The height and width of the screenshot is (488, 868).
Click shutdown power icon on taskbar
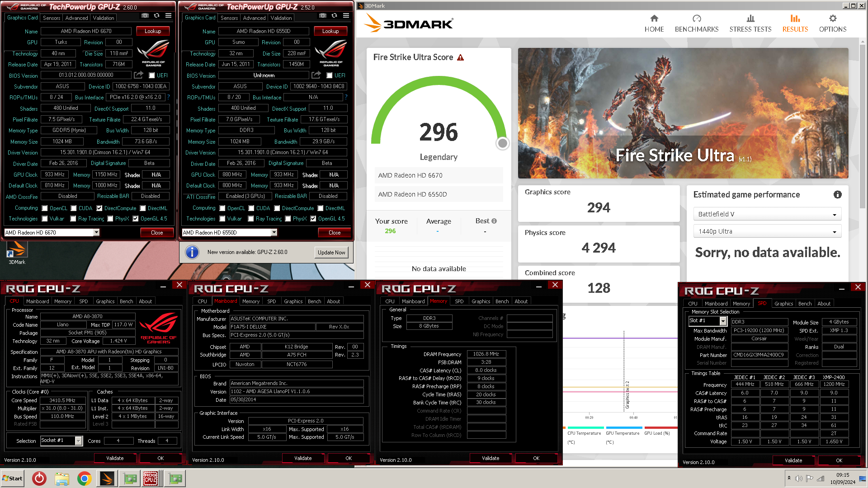(39, 479)
